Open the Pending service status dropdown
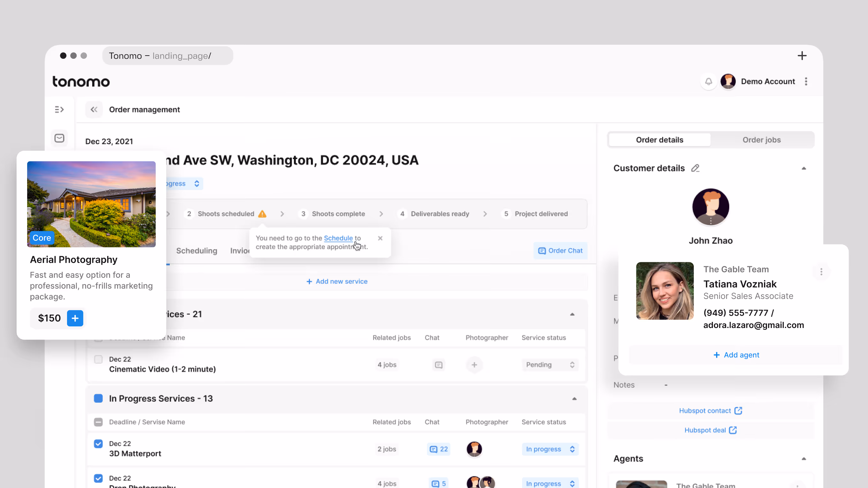 [x=550, y=365]
